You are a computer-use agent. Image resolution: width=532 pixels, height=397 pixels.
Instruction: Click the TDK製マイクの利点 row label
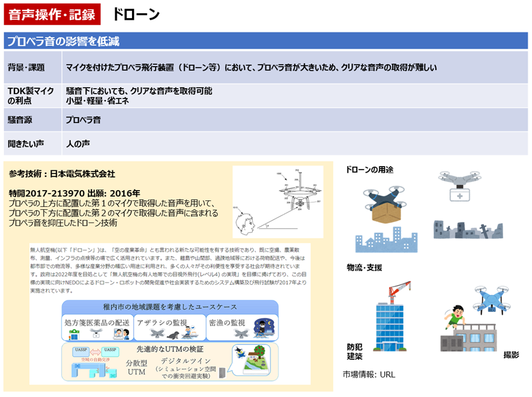coord(29,96)
